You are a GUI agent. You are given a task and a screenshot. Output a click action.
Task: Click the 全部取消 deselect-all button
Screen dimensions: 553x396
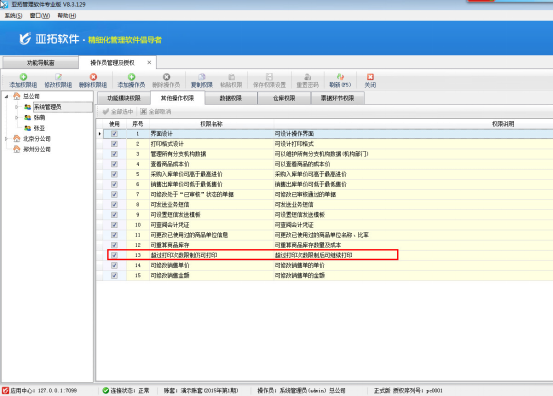pyautogui.click(x=156, y=112)
